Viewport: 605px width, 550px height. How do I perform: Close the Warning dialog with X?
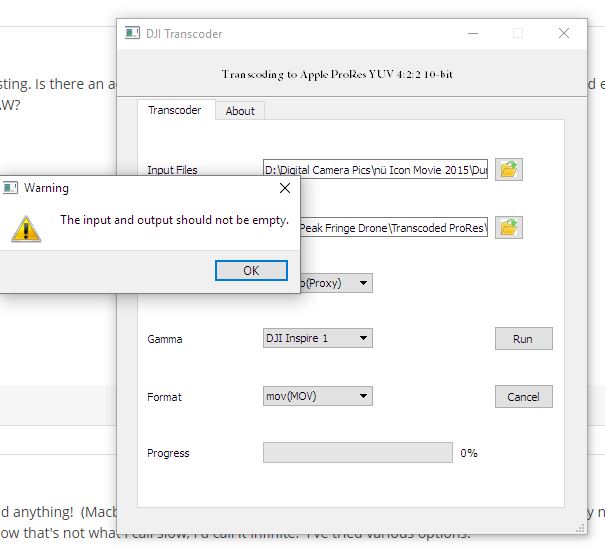click(x=285, y=188)
